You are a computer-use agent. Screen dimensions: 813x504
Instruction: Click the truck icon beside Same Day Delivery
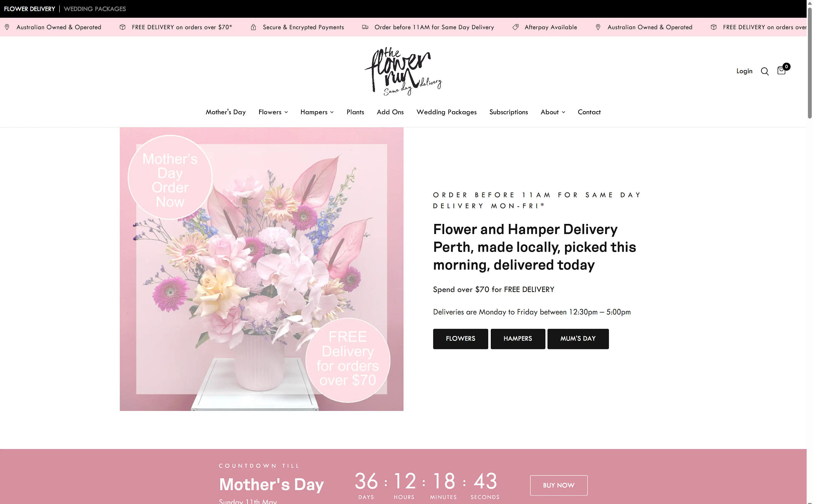tap(365, 27)
